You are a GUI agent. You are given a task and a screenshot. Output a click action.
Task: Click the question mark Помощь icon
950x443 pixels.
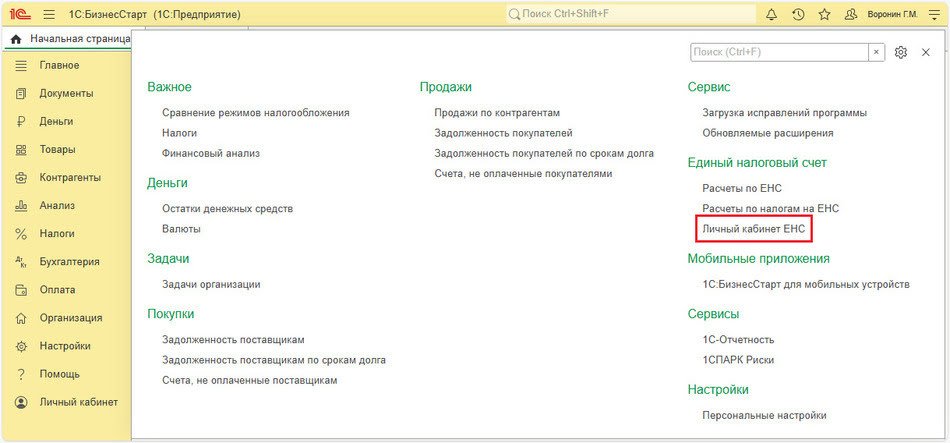(x=21, y=374)
